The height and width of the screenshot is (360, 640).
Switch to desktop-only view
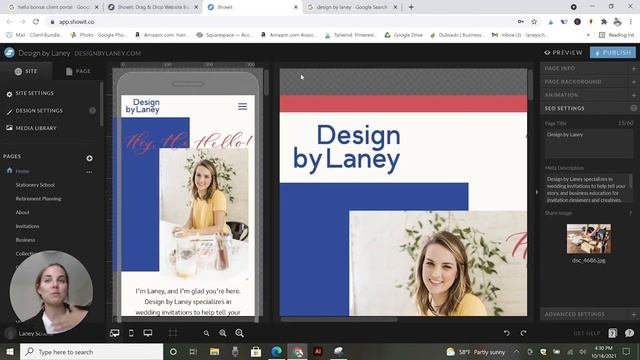tap(148, 333)
